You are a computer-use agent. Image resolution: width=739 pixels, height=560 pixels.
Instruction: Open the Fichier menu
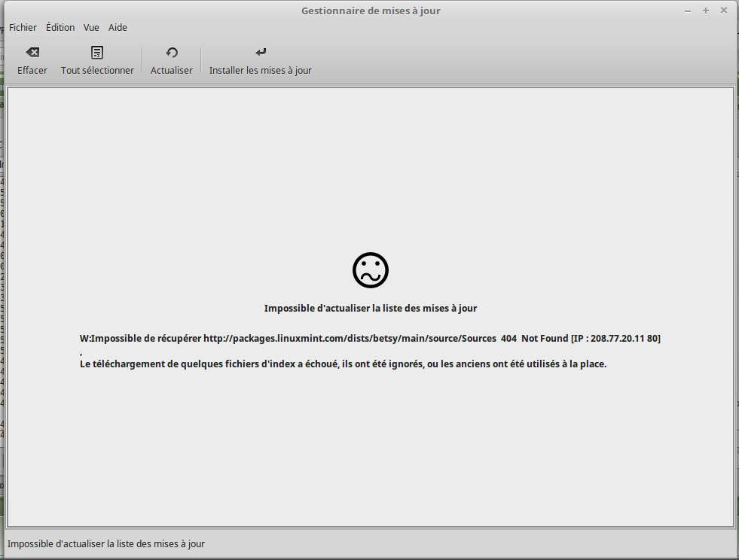(x=23, y=27)
